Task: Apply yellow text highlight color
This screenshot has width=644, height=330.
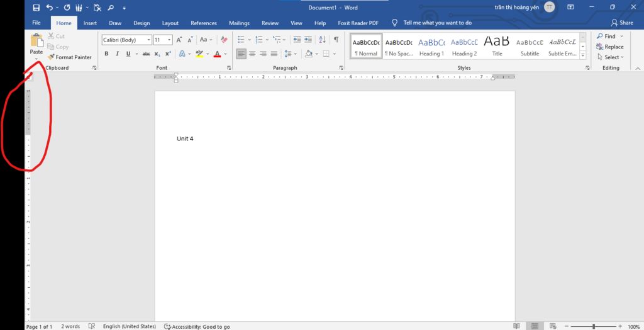Action: point(199,54)
